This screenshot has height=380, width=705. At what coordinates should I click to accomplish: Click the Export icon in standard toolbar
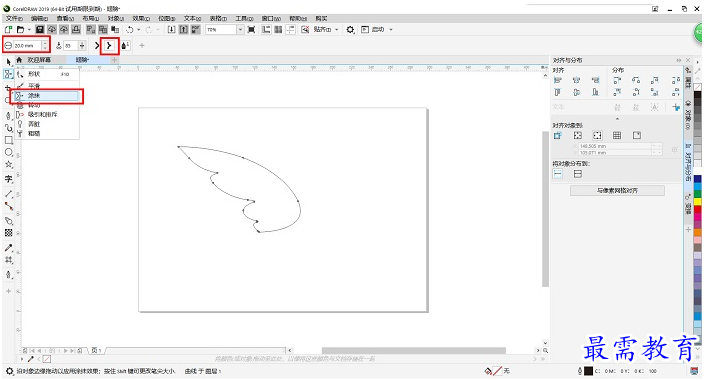click(x=183, y=30)
